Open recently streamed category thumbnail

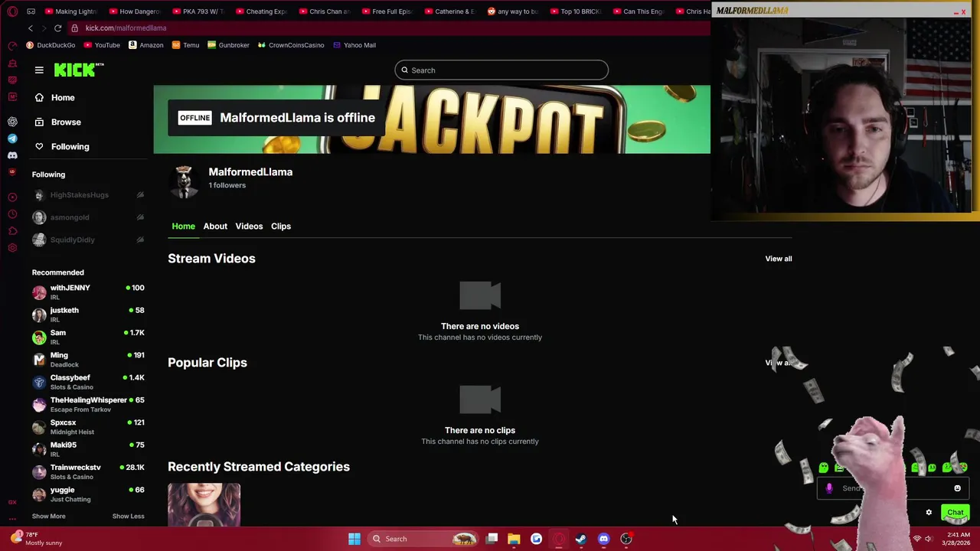tap(204, 505)
